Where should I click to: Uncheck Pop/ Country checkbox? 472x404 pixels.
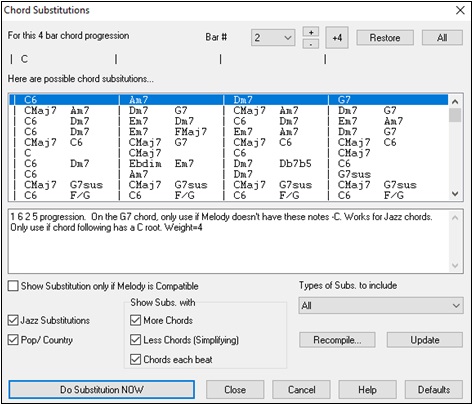[x=13, y=340]
